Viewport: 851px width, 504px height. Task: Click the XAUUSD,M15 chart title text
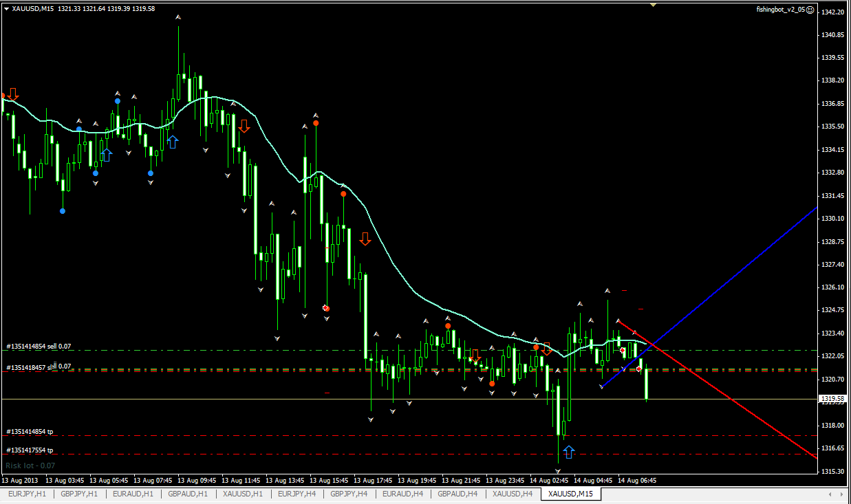coord(34,9)
